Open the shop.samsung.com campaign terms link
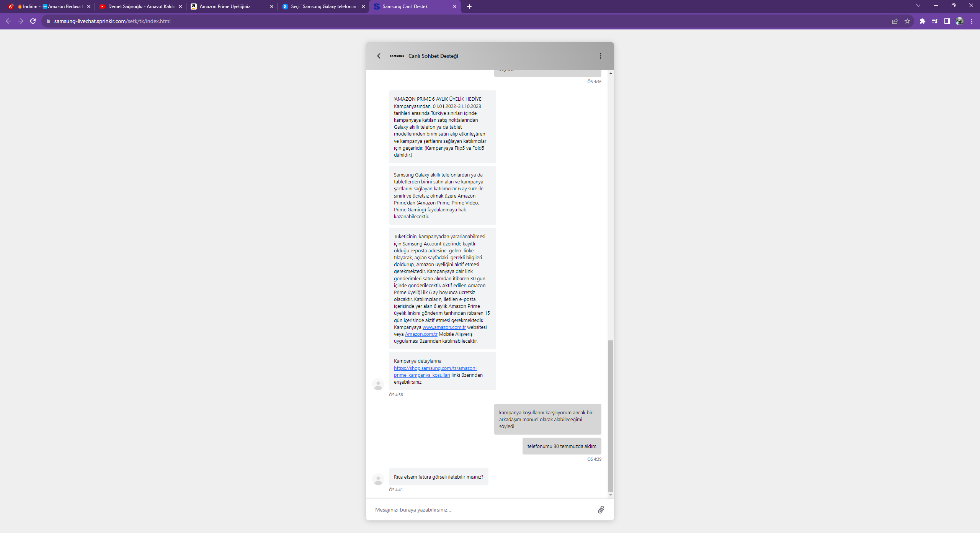 [435, 368]
